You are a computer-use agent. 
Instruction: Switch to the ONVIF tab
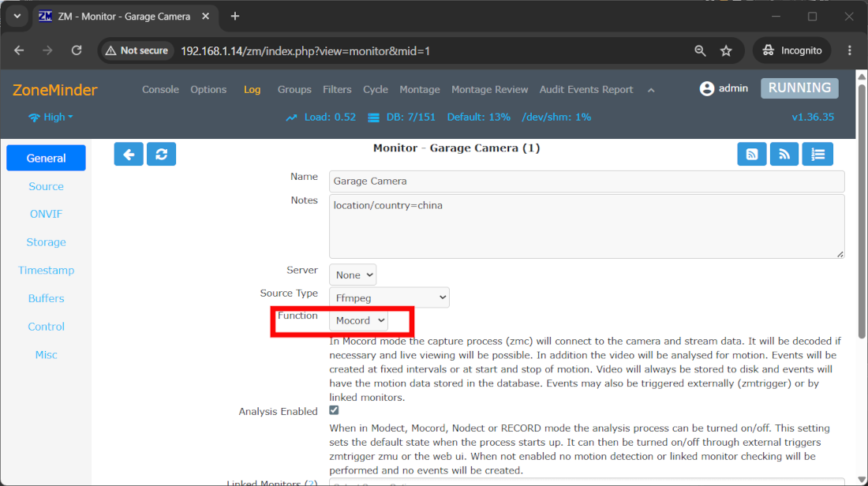pos(46,215)
